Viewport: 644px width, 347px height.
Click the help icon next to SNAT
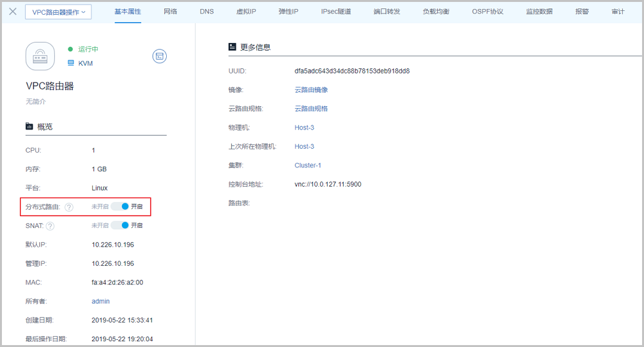50,226
